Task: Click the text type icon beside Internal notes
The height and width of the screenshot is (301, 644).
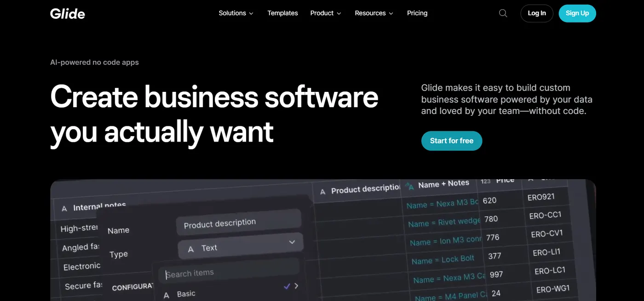Action: [64, 209]
